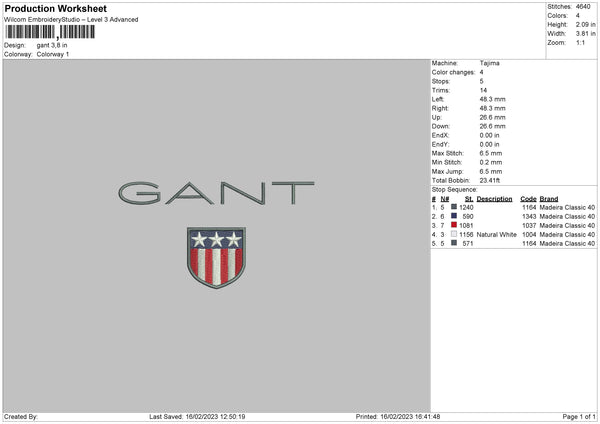This screenshot has height=424, width=600.
Task: Click the Production Worksheet heading
Action: coord(55,8)
